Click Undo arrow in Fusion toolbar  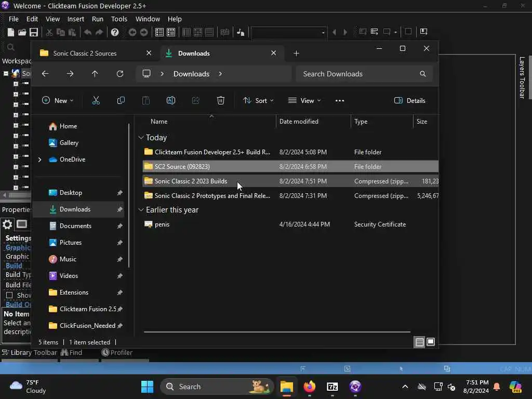[87, 32]
